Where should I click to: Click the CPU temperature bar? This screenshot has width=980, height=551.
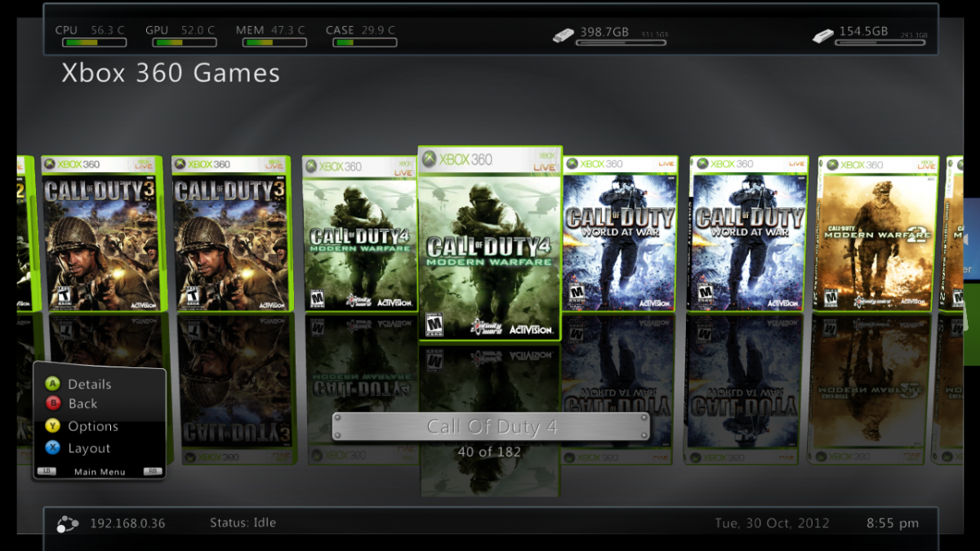[x=94, y=42]
